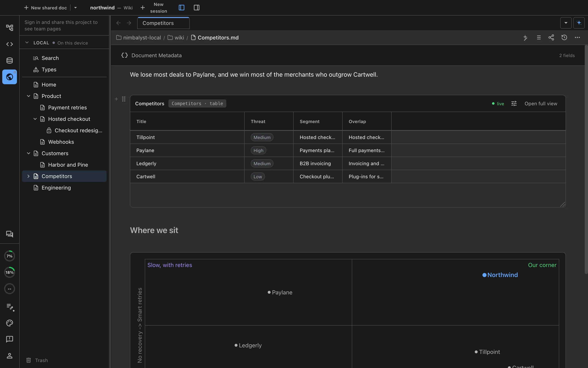Click the Northwind point on the chart
Image resolution: width=588 pixels, height=368 pixels.
tap(484, 275)
